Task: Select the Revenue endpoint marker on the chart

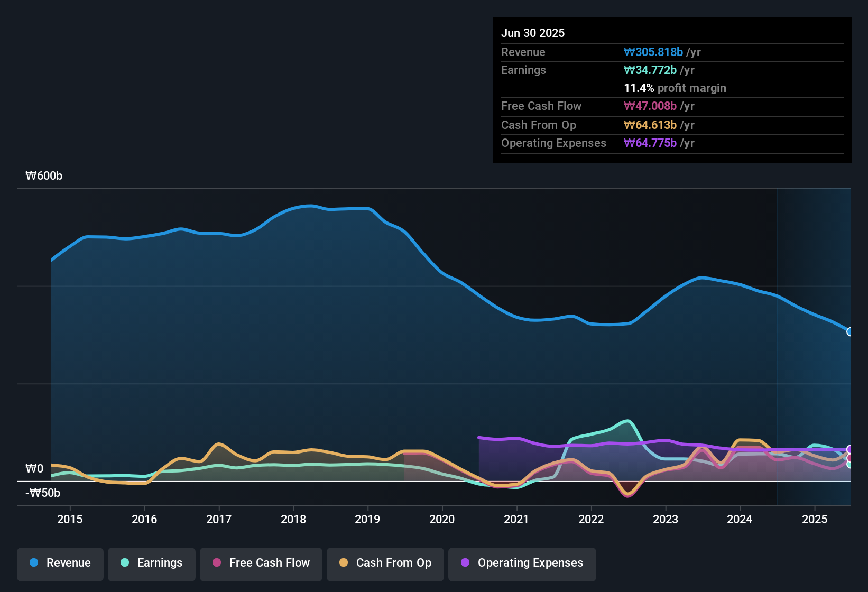Action: point(849,331)
